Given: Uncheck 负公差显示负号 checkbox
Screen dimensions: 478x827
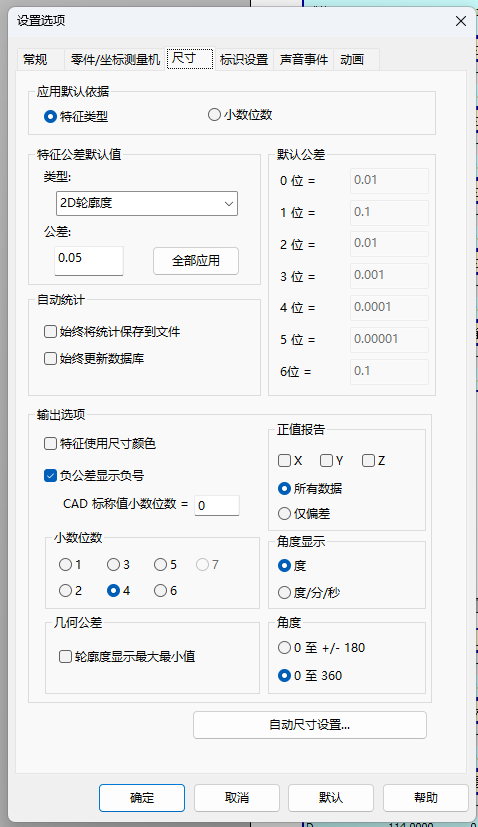Looking at the screenshot, I should (x=94, y=476).
